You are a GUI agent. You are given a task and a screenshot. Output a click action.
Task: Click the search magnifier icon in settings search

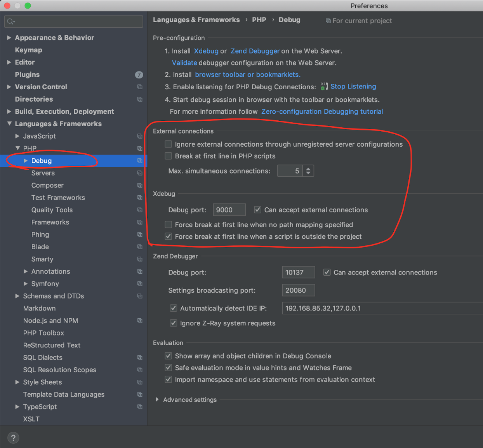10,21
